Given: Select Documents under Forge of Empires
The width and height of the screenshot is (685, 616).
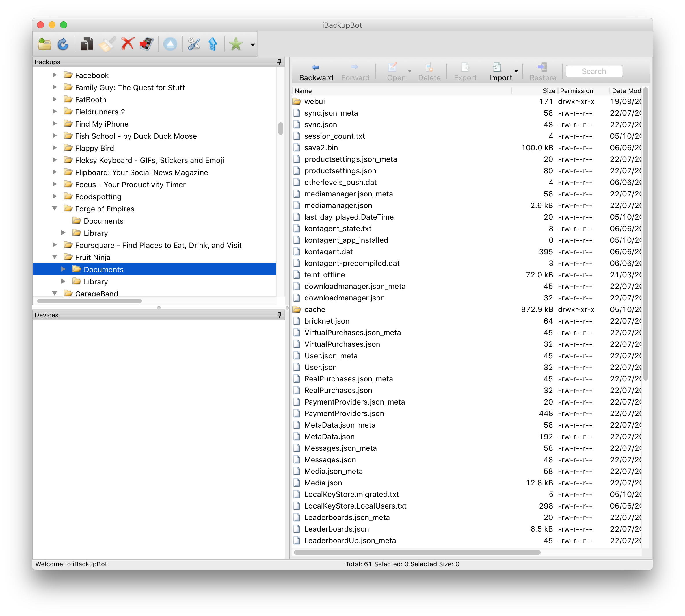Looking at the screenshot, I should click(x=103, y=221).
